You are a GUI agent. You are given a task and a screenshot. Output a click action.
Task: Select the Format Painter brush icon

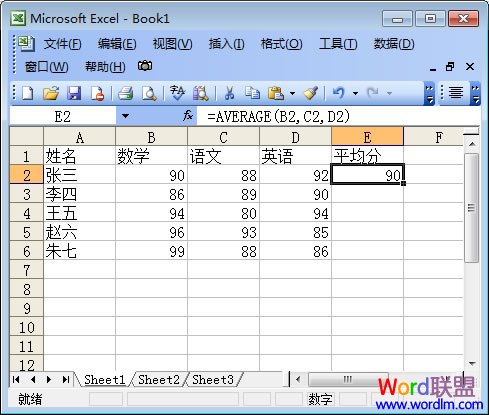pyautogui.click(x=310, y=93)
